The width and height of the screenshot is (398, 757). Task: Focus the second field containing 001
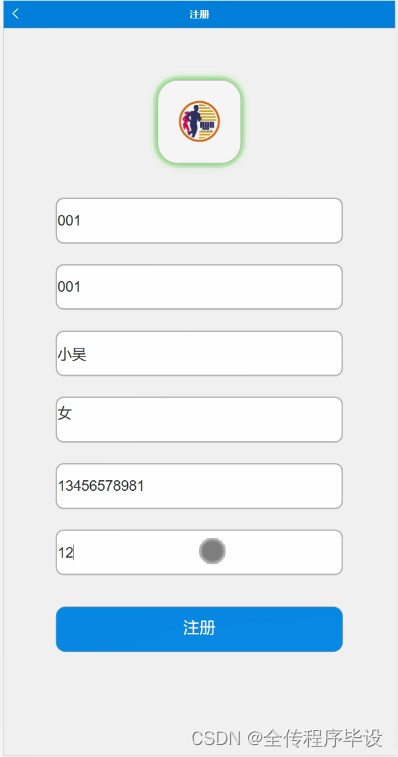[199, 287]
